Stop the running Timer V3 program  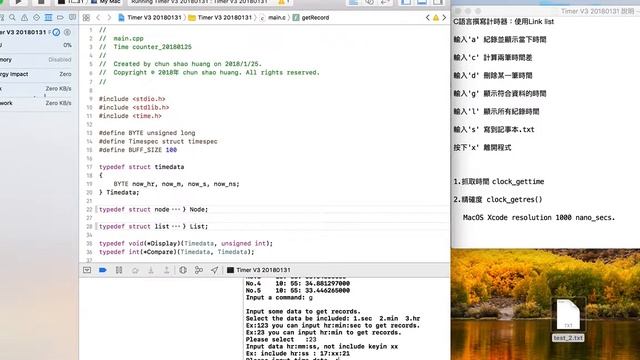tap(41, 2)
